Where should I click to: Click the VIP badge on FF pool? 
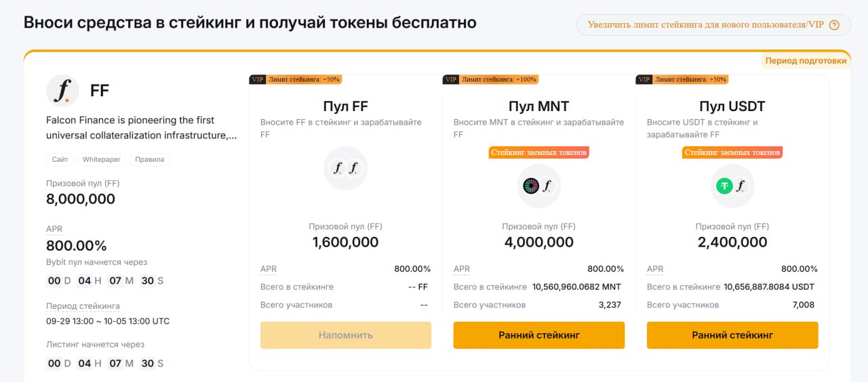point(257,79)
